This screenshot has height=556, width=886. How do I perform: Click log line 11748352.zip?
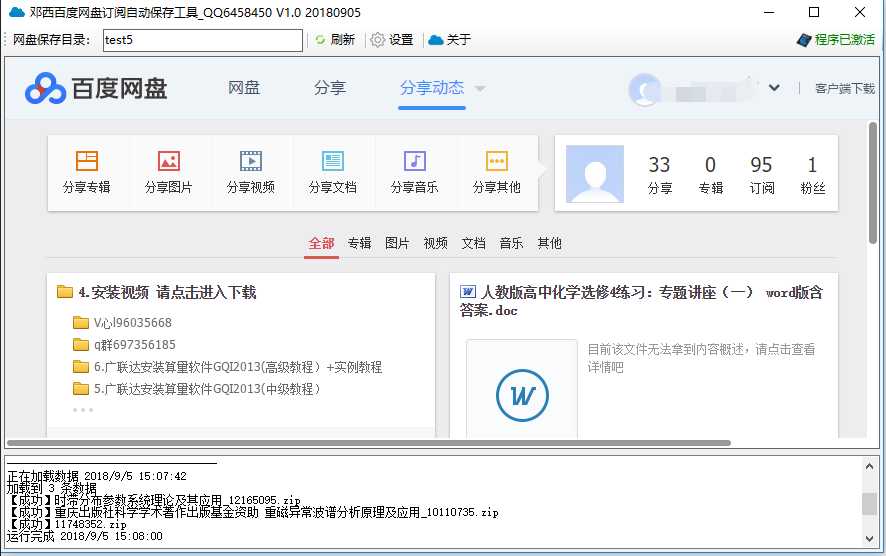pyautogui.click(x=67, y=524)
